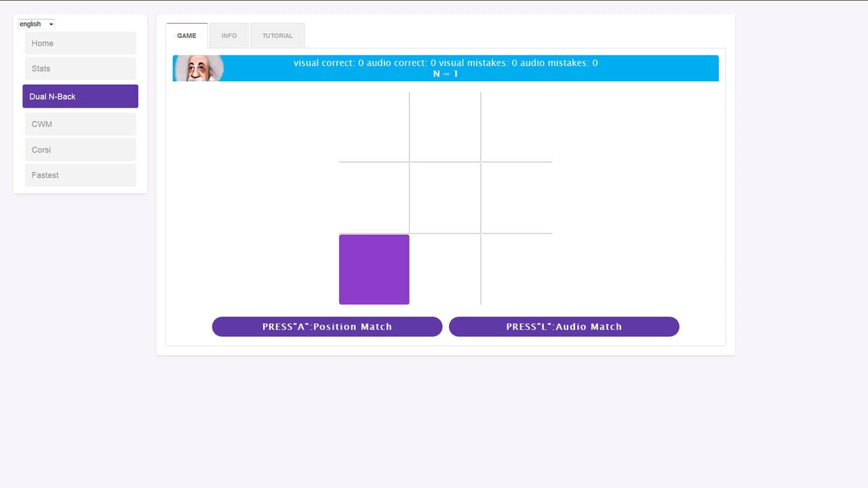
Task: Click the center cell of the grid
Action: (x=445, y=198)
